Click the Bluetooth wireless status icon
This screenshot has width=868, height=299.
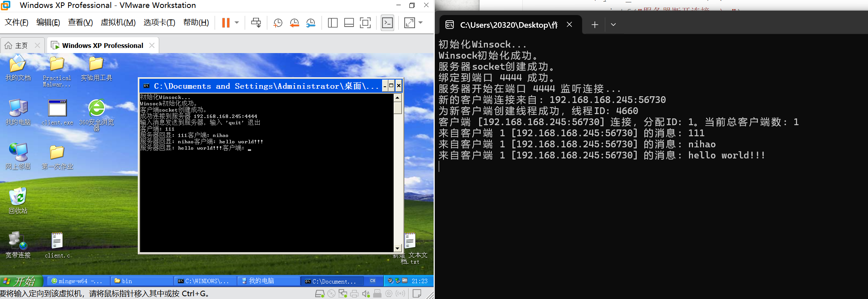pos(401,294)
